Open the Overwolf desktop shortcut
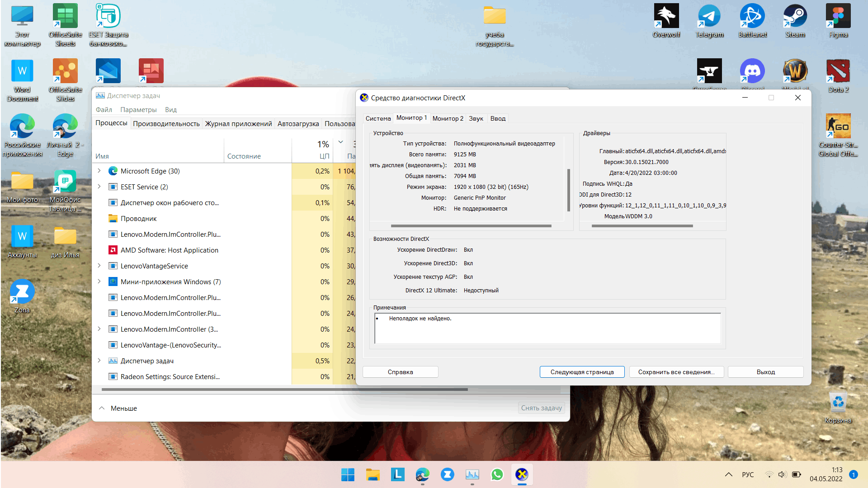Screen dimensions: 868x488 coord(666,21)
